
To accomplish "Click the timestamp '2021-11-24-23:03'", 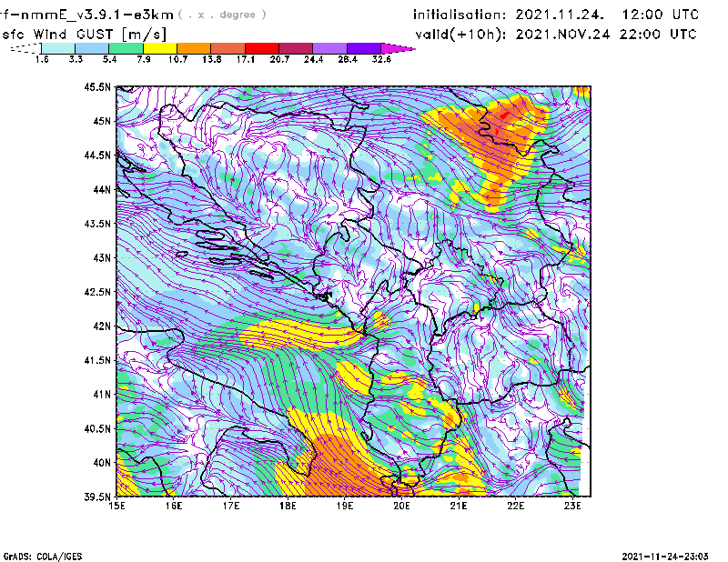I will pos(665,557).
